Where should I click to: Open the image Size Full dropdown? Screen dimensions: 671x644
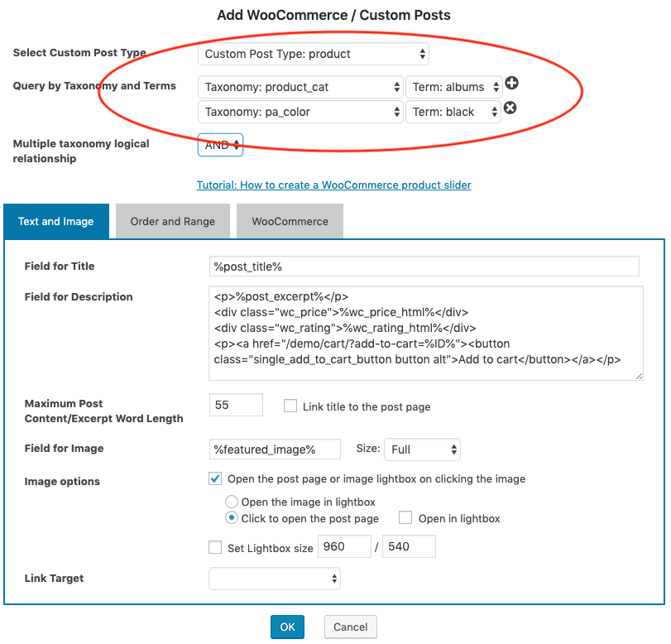(422, 449)
